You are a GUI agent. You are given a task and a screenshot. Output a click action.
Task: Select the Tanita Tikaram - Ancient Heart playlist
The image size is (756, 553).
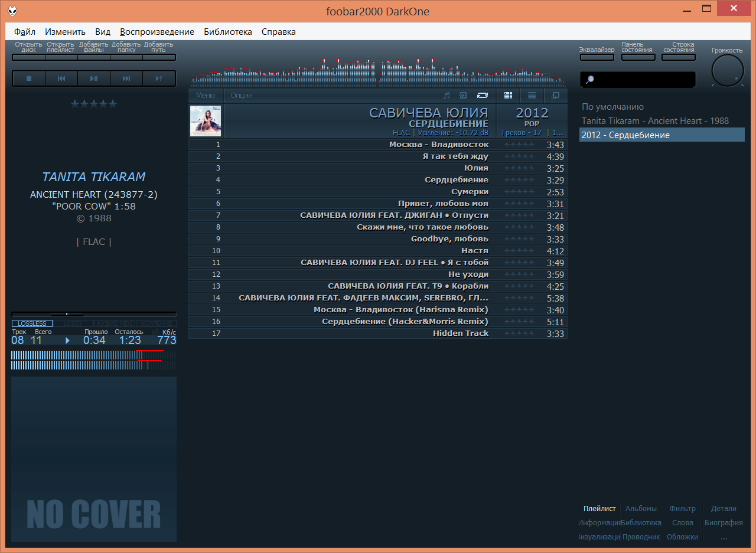click(x=655, y=121)
